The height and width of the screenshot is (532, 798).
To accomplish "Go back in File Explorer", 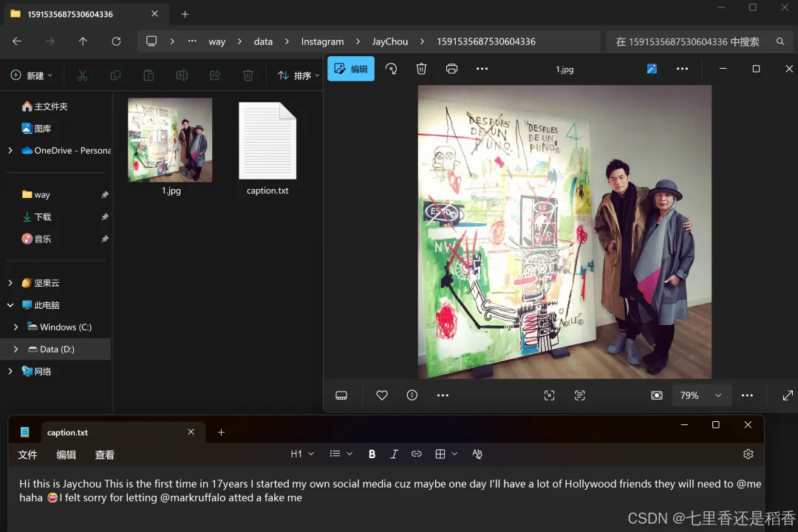I will click(x=17, y=41).
